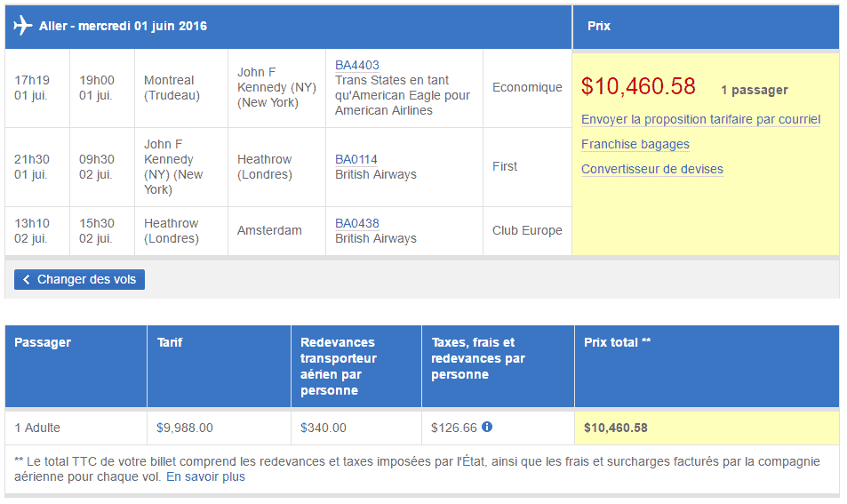Click the Club Europe cabin cell
Viewport: 847px width, 504px height.
tap(527, 230)
